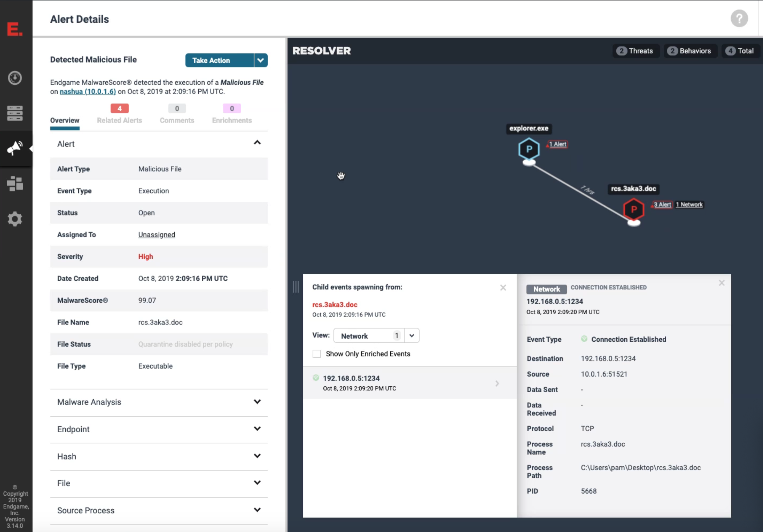This screenshot has width=763, height=532.
Task: Click the File Status Quarantine disabled per policy
Action: click(185, 345)
